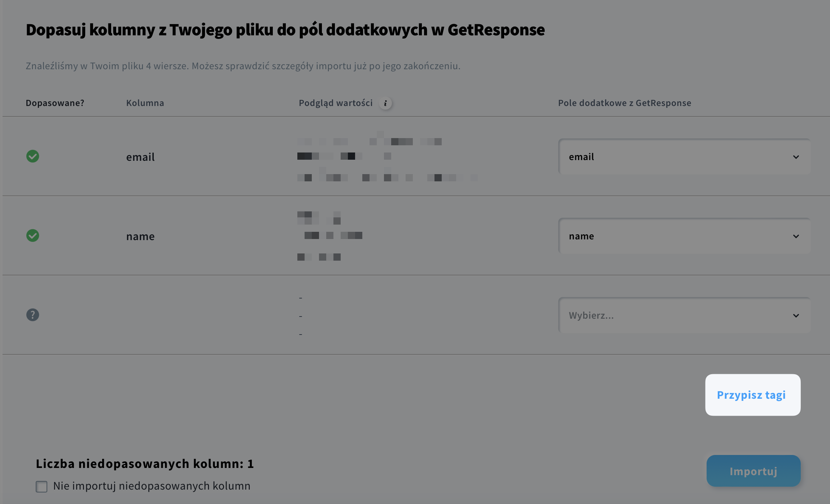Expand the Wybierz... field dropdown

pyautogui.click(x=685, y=315)
